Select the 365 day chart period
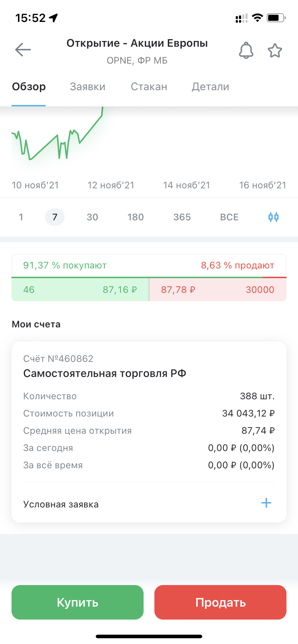Viewport: 298px width, 644px height. 182,217
